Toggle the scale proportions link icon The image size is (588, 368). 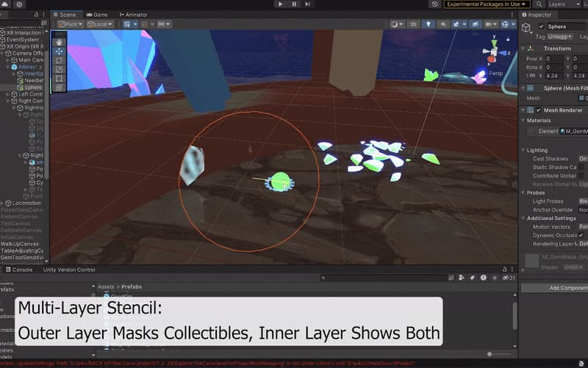(x=531, y=76)
